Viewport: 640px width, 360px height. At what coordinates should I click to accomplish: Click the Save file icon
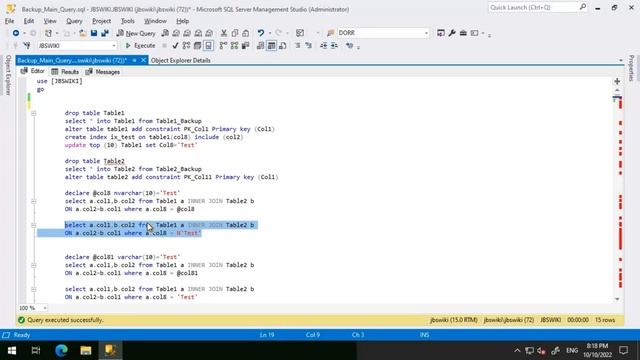pyautogui.click(x=94, y=33)
